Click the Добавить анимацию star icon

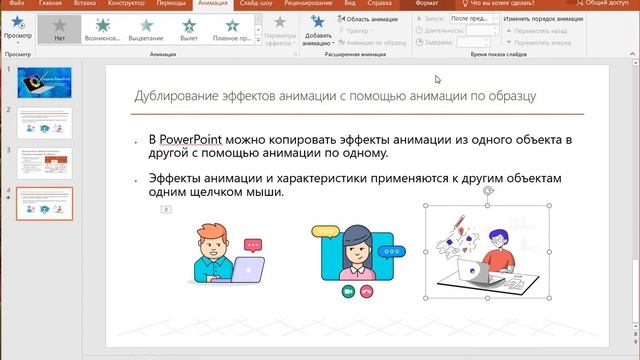click(318, 21)
